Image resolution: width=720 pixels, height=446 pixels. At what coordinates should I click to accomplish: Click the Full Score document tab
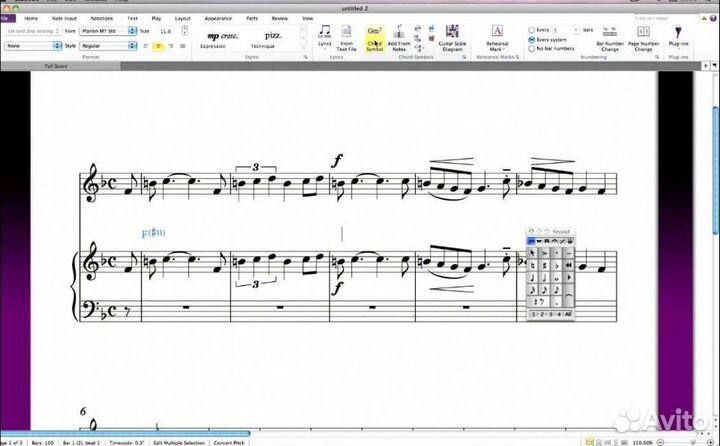56,66
